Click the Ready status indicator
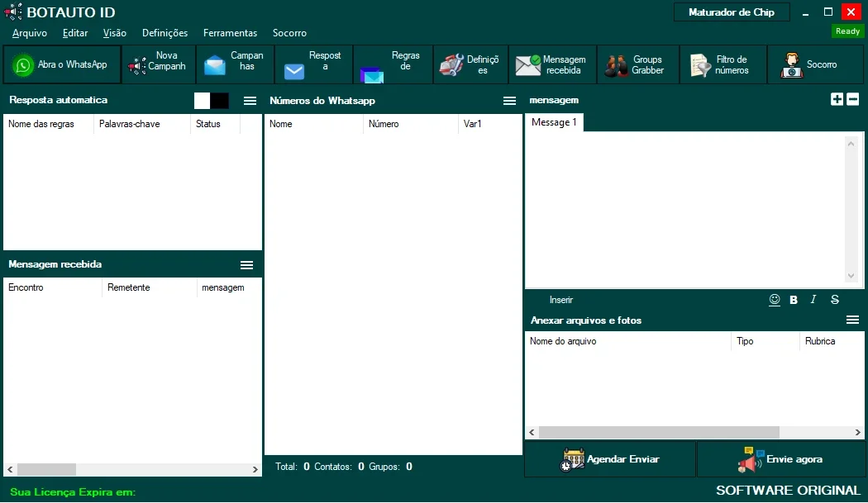Image resolution: width=868 pixels, height=503 pixels. click(847, 31)
